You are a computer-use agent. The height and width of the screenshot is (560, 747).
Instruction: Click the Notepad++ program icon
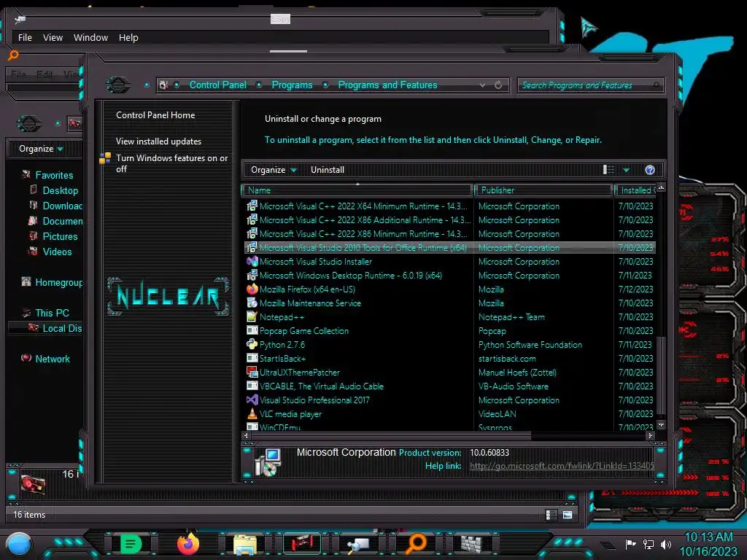[252, 316]
